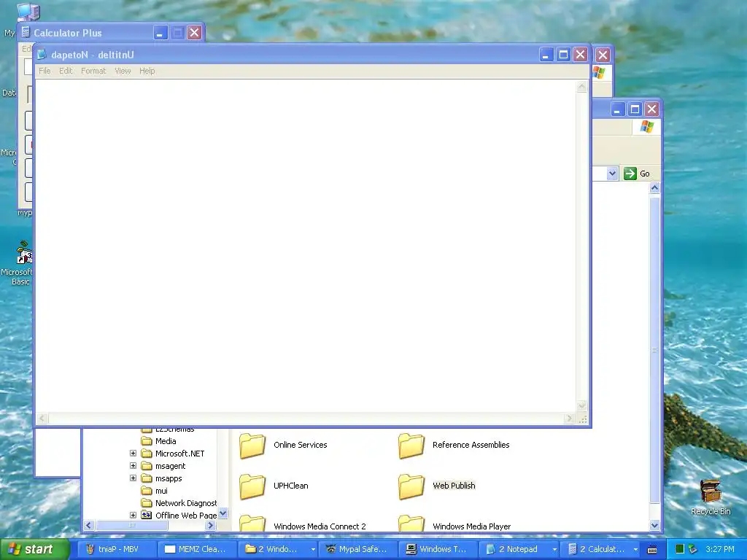Image resolution: width=747 pixels, height=560 pixels.
Task: Expand the Offline Web Pages tree node
Action: tap(133, 516)
